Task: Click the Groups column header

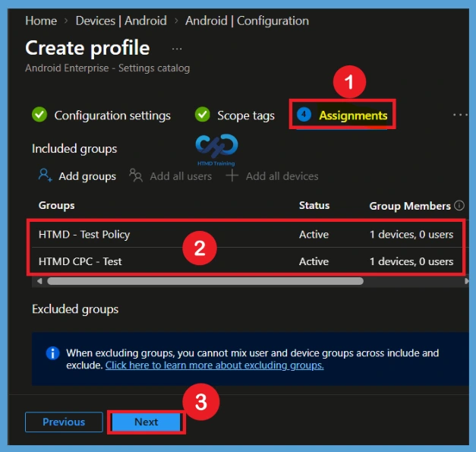Action: tap(56, 206)
